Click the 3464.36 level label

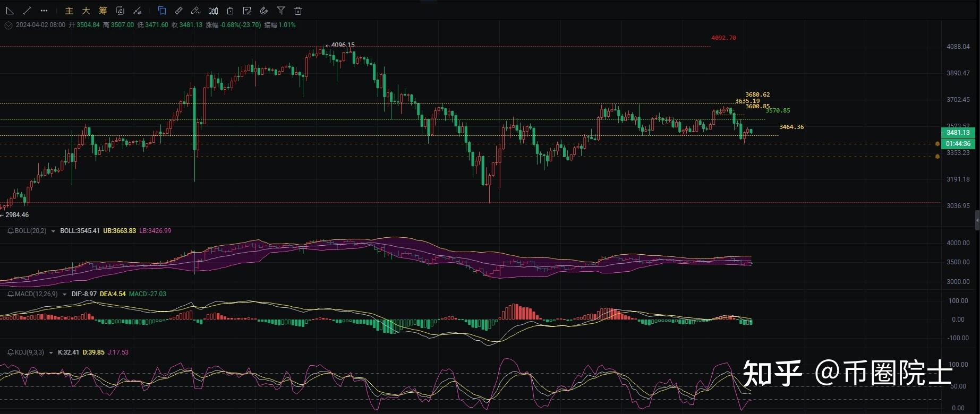pos(791,127)
